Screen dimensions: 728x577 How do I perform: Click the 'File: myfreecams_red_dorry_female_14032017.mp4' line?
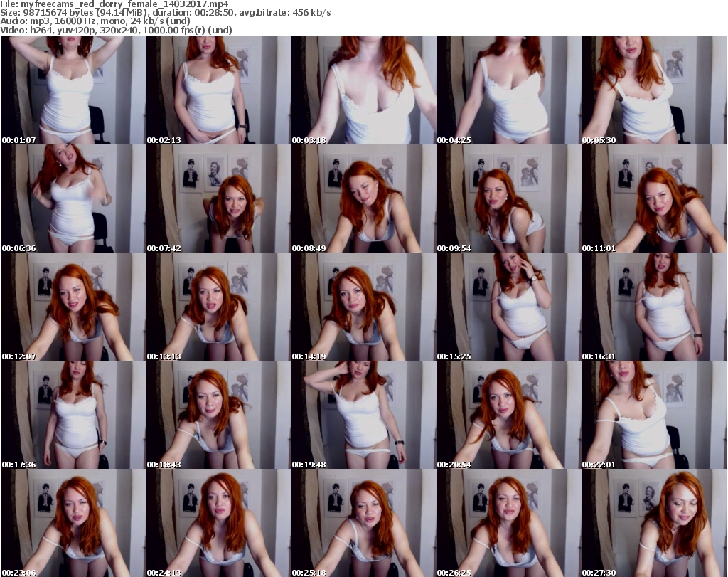click(x=114, y=4)
